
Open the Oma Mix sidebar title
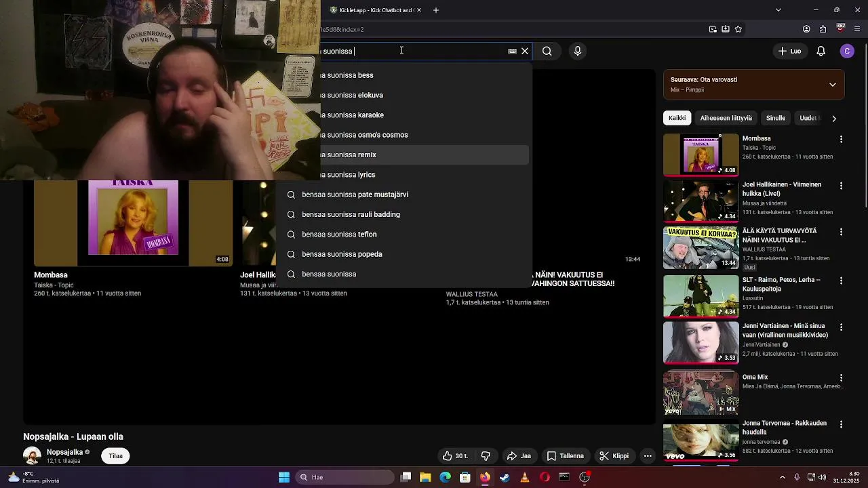(x=755, y=377)
